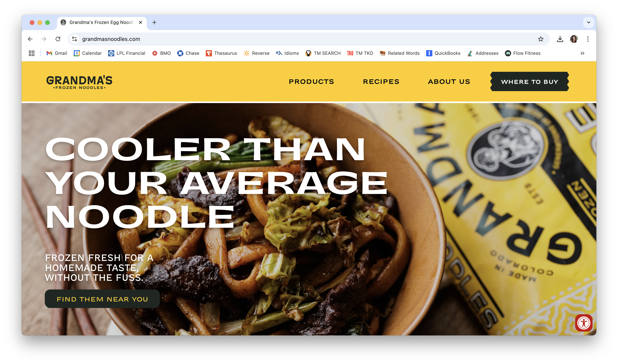Open the accessibility widget icon

pos(584,323)
